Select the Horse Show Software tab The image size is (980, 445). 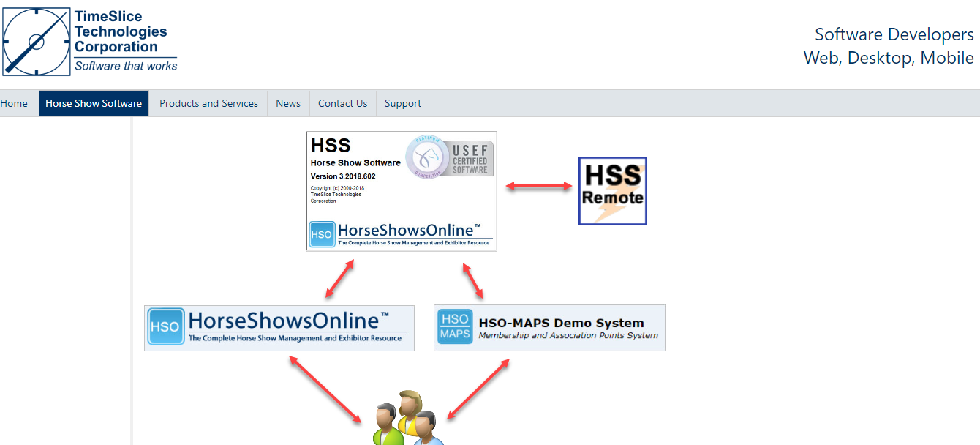(94, 103)
